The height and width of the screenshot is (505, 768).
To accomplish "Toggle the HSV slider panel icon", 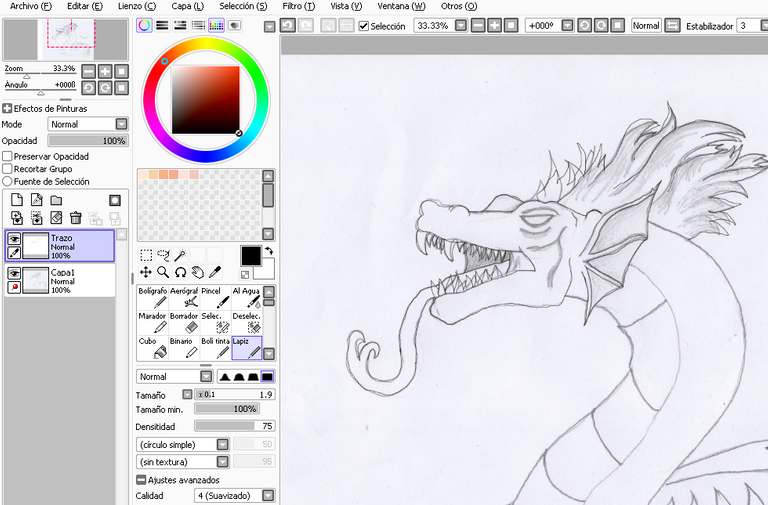I will 180,25.
